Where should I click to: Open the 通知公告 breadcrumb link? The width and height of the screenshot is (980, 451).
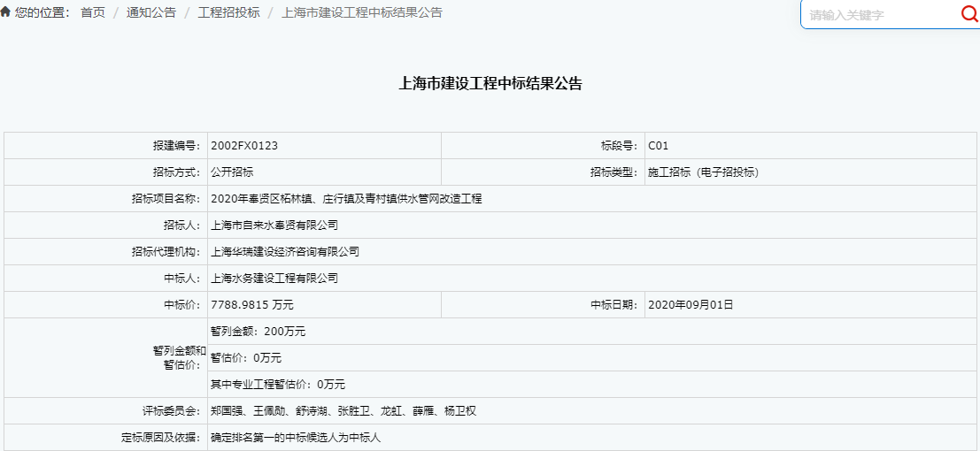pos(150,12)
